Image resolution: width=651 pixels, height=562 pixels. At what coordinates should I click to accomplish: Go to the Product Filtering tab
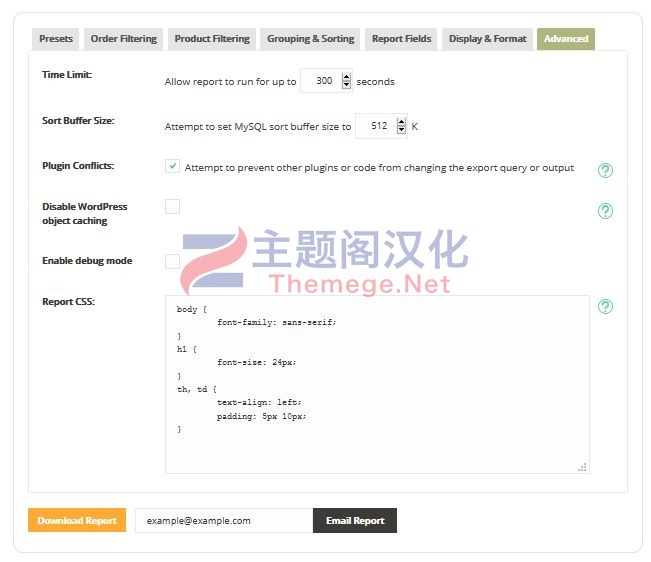point(212,39)
